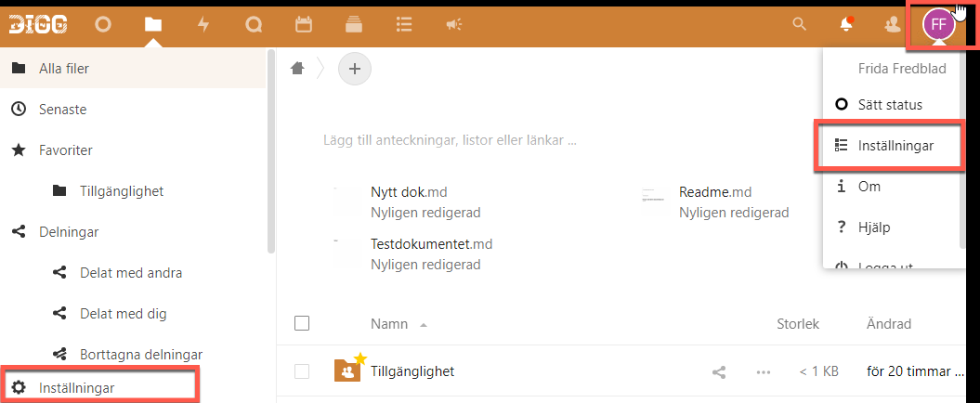
Task: Click the sidebar scrollbar
Action: (271, 151)
